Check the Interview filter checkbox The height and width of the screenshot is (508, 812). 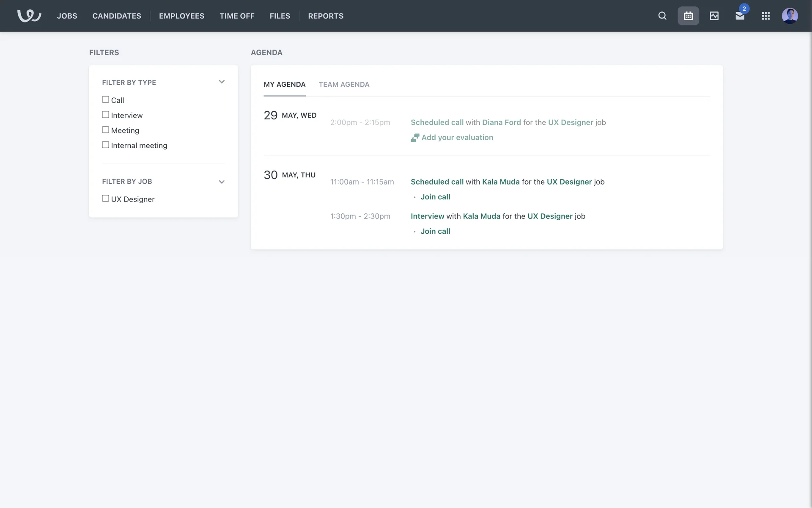point(105,115)
